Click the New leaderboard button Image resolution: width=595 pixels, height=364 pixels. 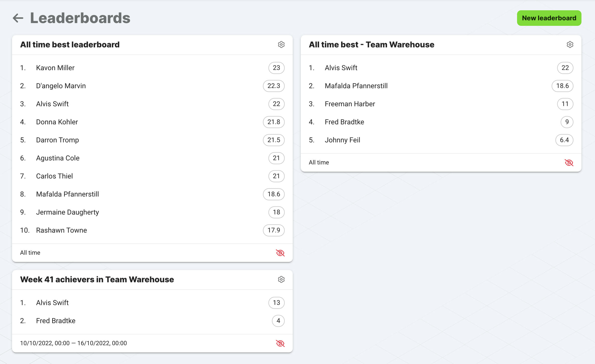pyautogui.click(x=549, y=18)
